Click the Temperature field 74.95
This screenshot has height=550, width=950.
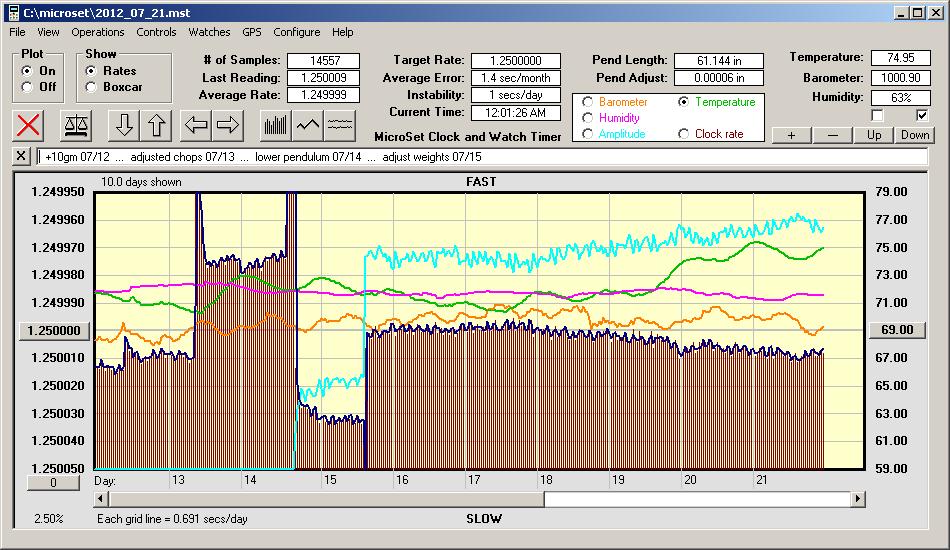coord(900,58)
